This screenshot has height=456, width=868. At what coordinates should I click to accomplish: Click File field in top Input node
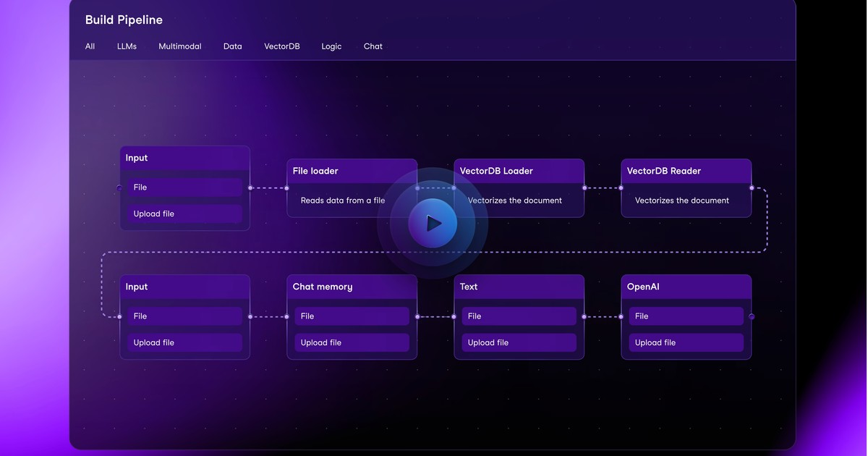(x=185, y=187)
